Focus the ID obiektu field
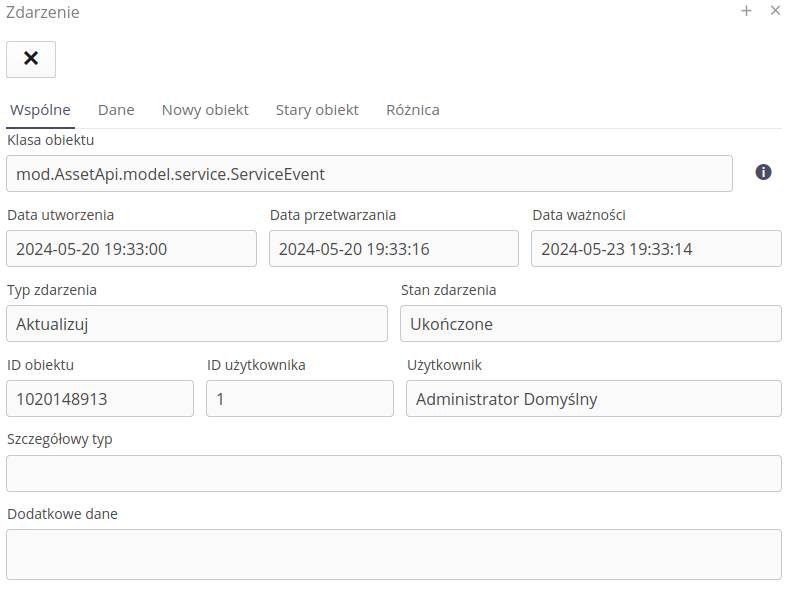 point(100,399)
